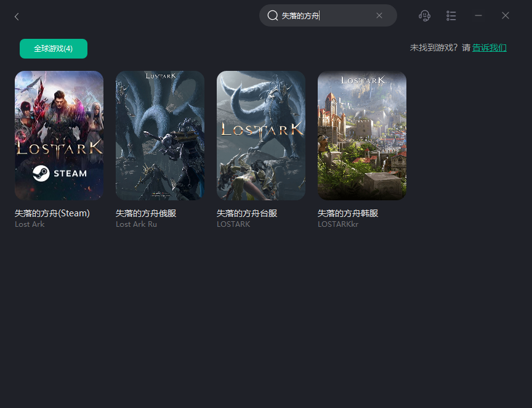The width and height of the screenshot is (532, 408).
Task: Minimize the window
Action: pos(478,15)
